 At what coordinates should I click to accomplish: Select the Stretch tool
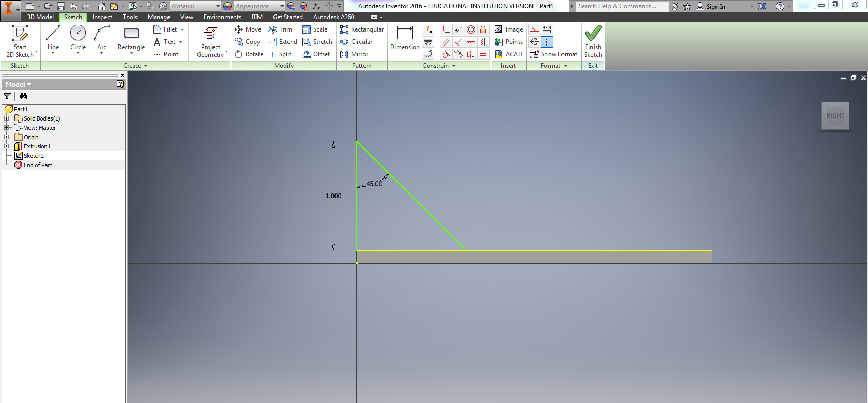[317, 42]
